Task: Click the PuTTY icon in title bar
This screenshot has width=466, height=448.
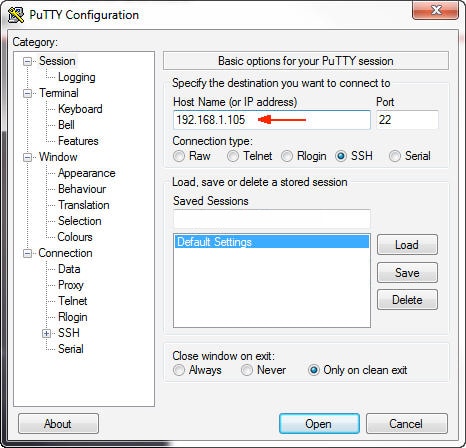Action: click(x=16, y=15)
